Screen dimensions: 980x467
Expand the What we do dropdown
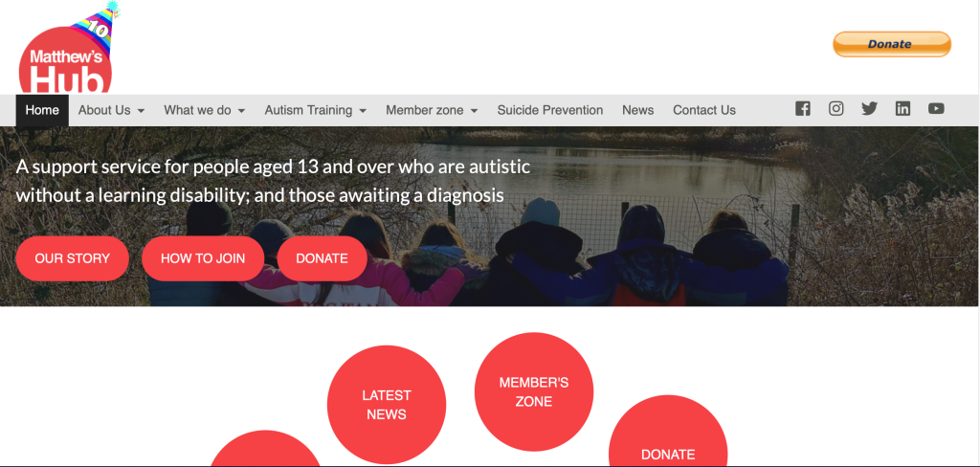(x=205, y=111)
